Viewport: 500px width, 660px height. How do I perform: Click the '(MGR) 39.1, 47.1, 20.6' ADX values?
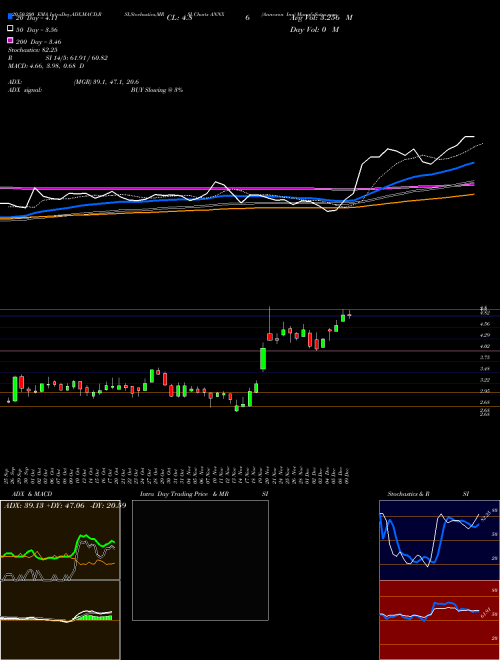[x=106, y=82]
